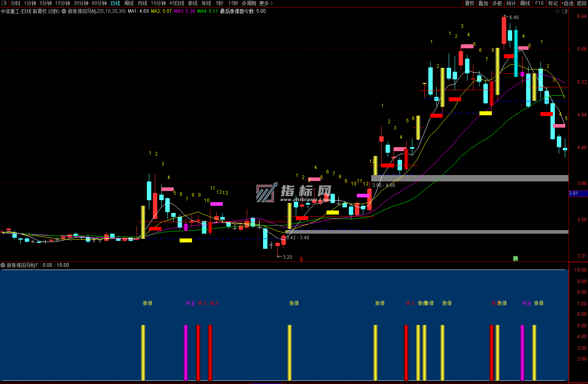Open the 多周期 multi-period view
Screen dimensions: 588x384
coord(249,3)
